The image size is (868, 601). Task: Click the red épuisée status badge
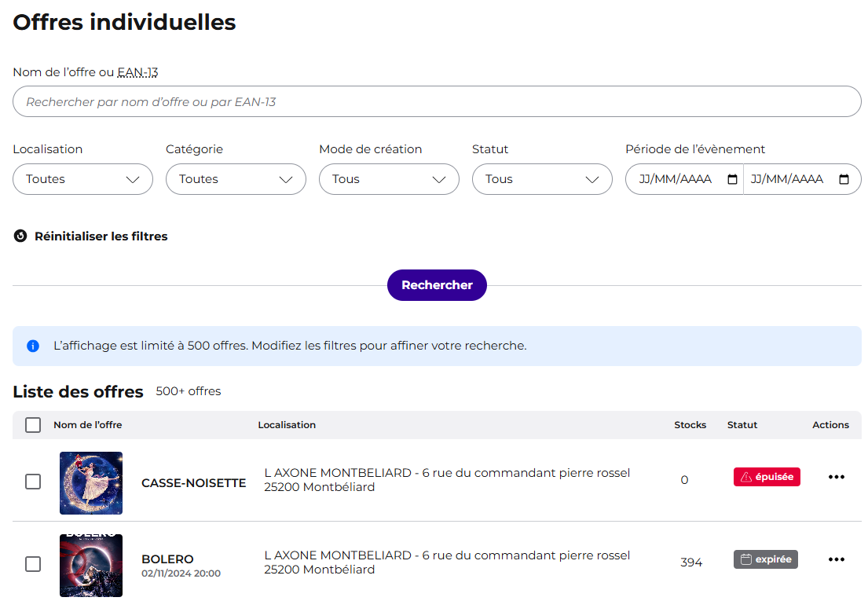coord(766,477)
